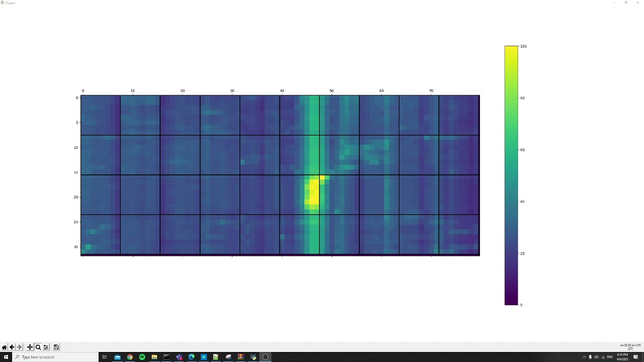
Task: Open Task View on the taskbar
Action: 105,357
